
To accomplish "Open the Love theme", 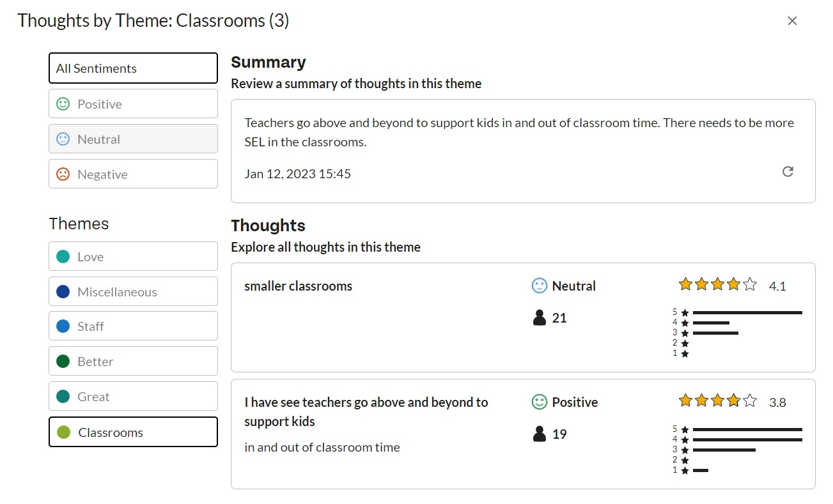I will click(133, 256).
